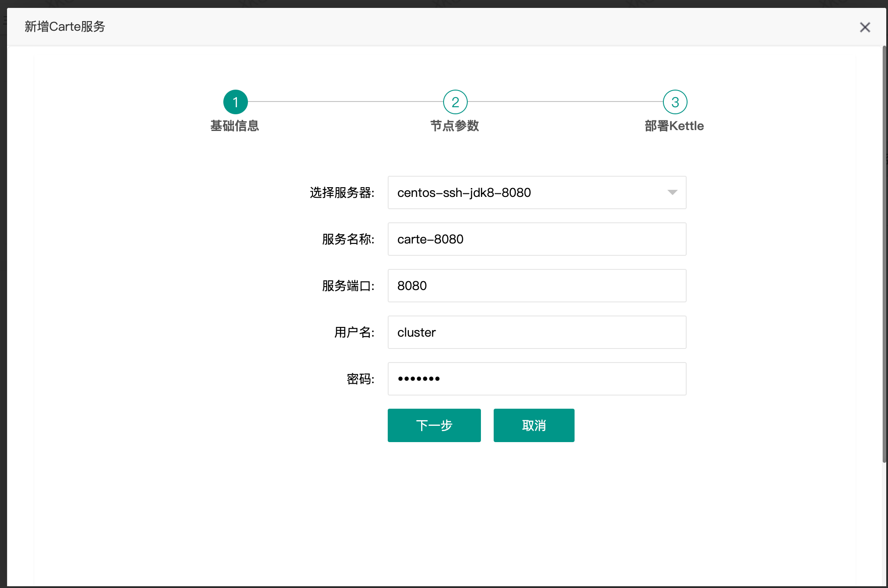Click step 3 circle for 部署Kettle
This screenshot has height=588, width=888.
674,102
